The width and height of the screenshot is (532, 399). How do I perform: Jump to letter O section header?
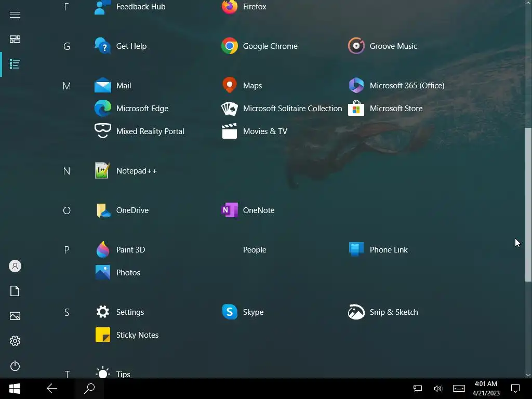(66, 210)
